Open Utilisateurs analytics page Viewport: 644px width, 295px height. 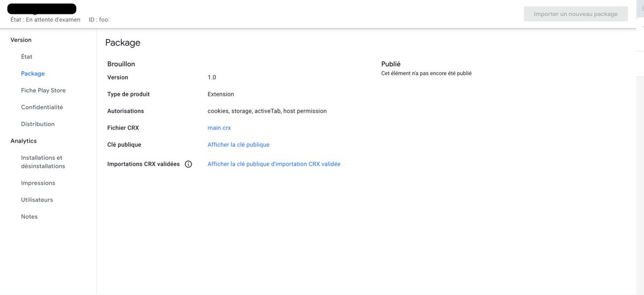[37, 200]
